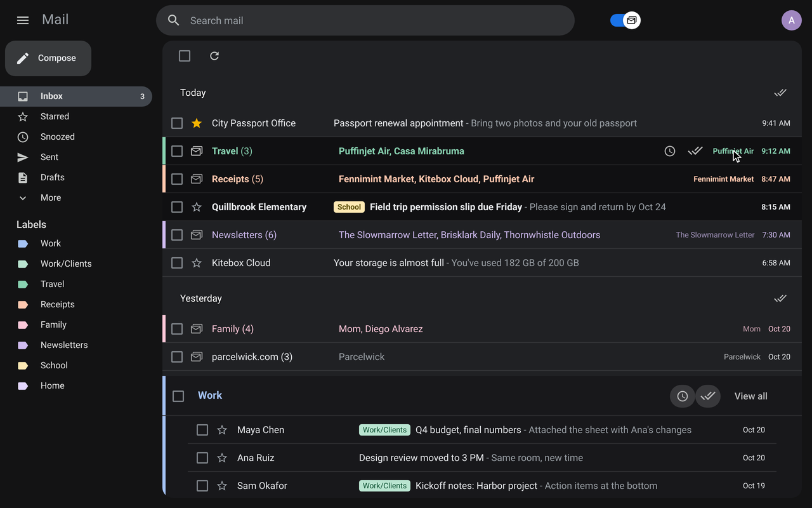Mark the Work bundle as done
The height and width of the screenshot is (508, 812).
pos(708,396)
